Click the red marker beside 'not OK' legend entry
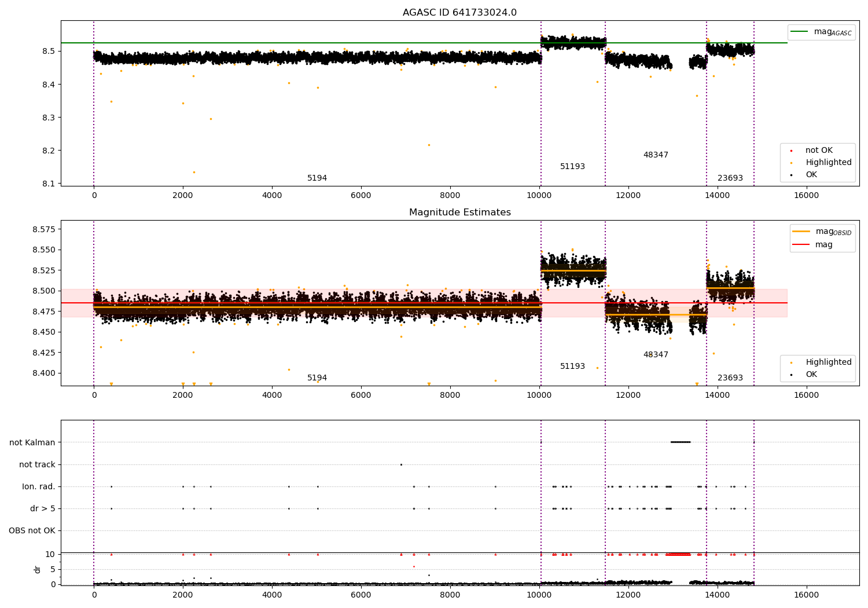The image size is (868, 608). (x=791, y=151)
